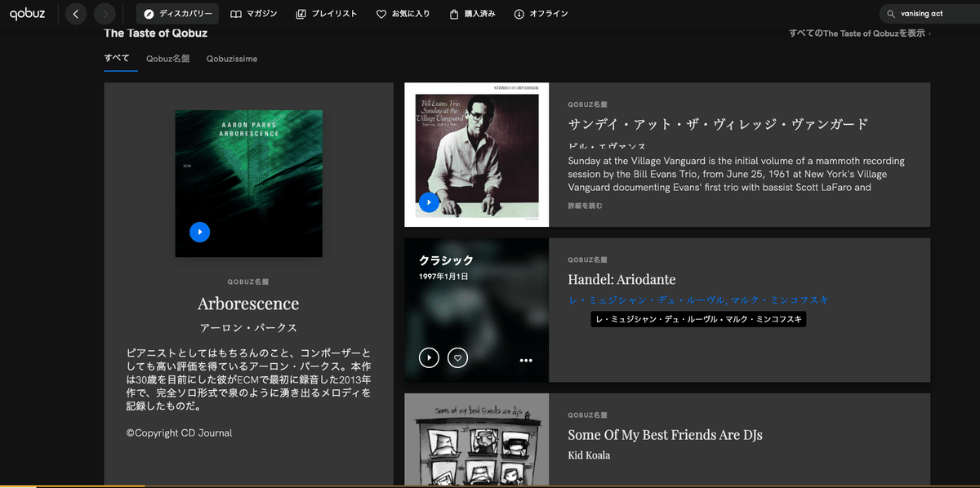Open the お気に入り section
Screen dimensions: 980x488
[x=403, y=13]
